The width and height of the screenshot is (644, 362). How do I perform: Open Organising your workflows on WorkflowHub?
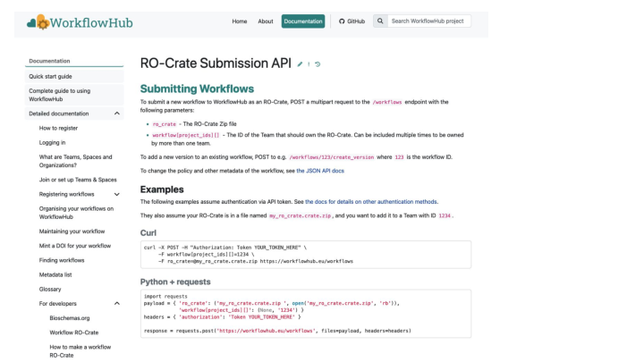[x=76, y=213]
